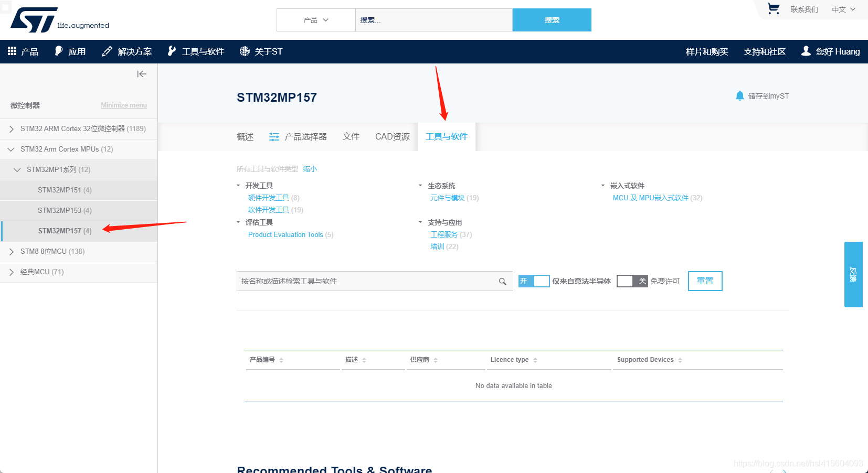
Task: Collapse the STM32MP1系列 tree node
Action: coord(17,170)
